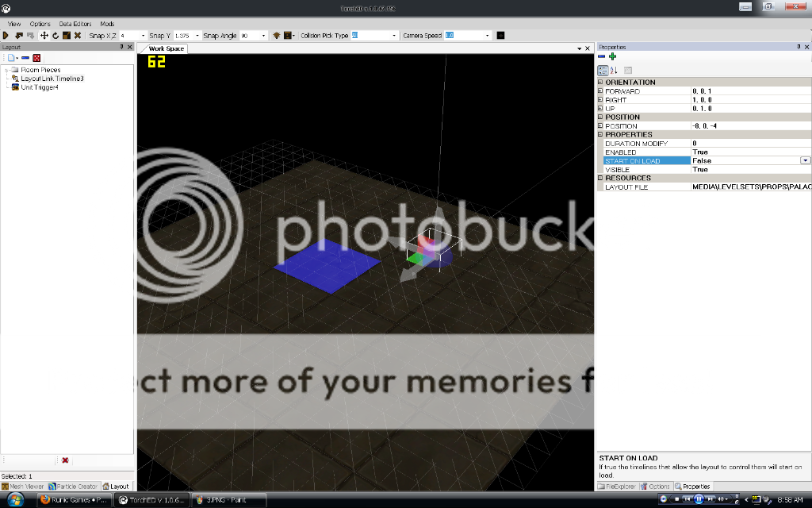
Task: Open the Work Space tab list arrow
Action: click(x=579, y=48)
